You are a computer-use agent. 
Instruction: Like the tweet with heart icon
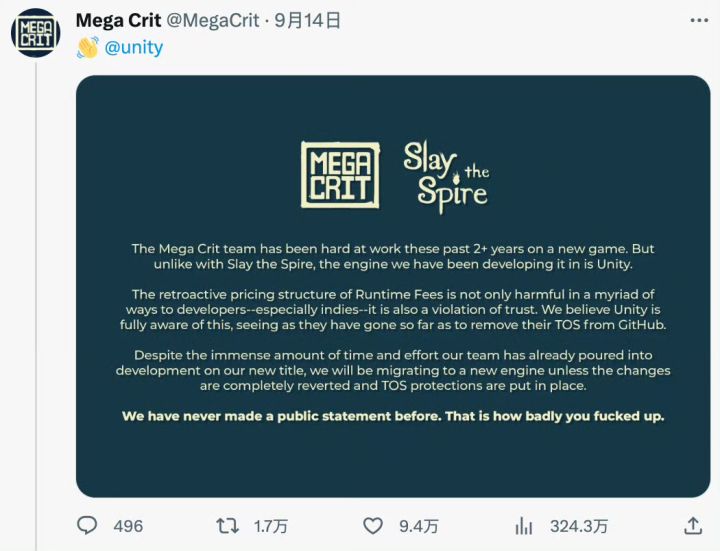tap(372, 525)
